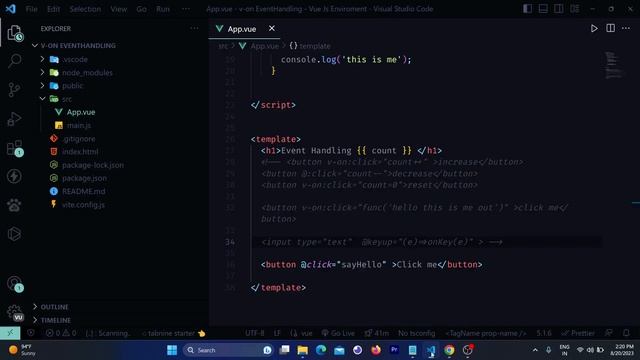Image resolution: width=640 pixels, height=360 pixels.
Task: Open the Go menu
Action: [x=141, y=9]
